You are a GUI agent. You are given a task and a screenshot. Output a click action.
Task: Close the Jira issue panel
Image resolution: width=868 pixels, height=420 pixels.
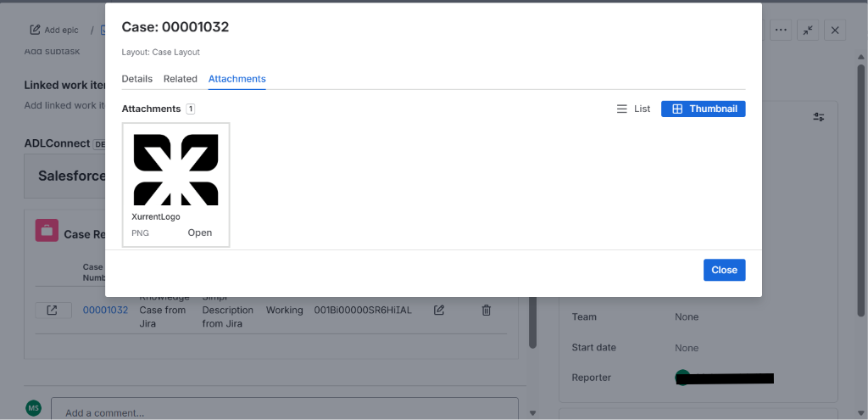click(x=835, y=30)
